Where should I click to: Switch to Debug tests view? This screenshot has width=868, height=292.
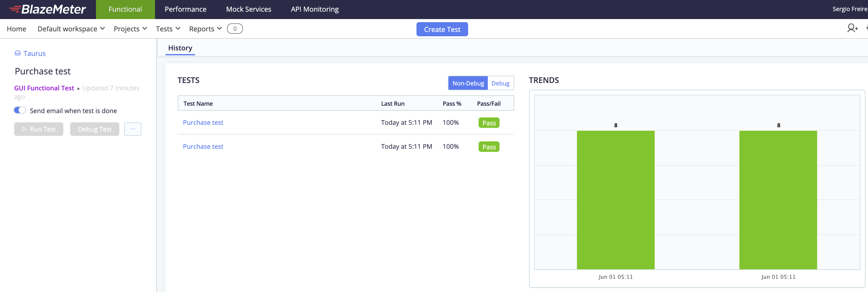point(500,83)
